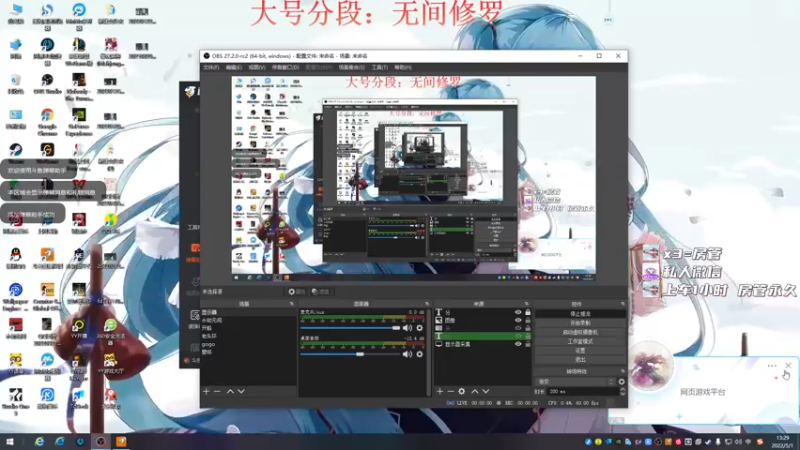
Task: Move the selected scene down
Action: (x=241, y=391)
